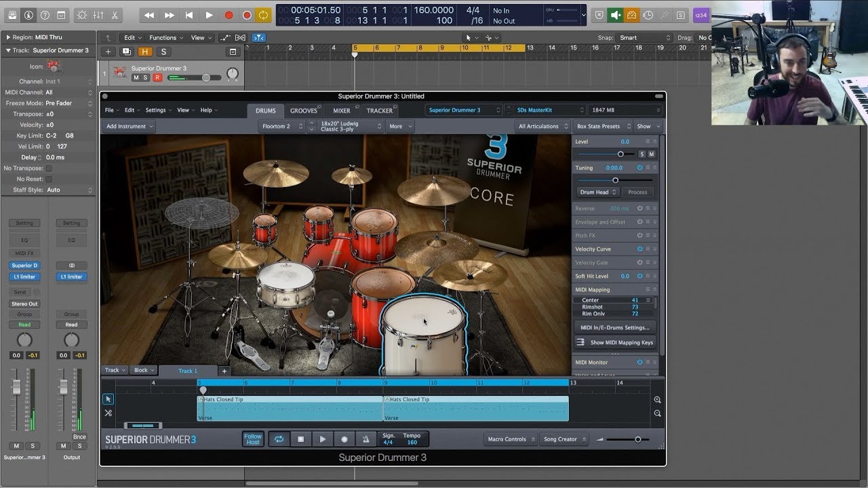Zoom out on Superior Drummer timeline

(657, 413)
